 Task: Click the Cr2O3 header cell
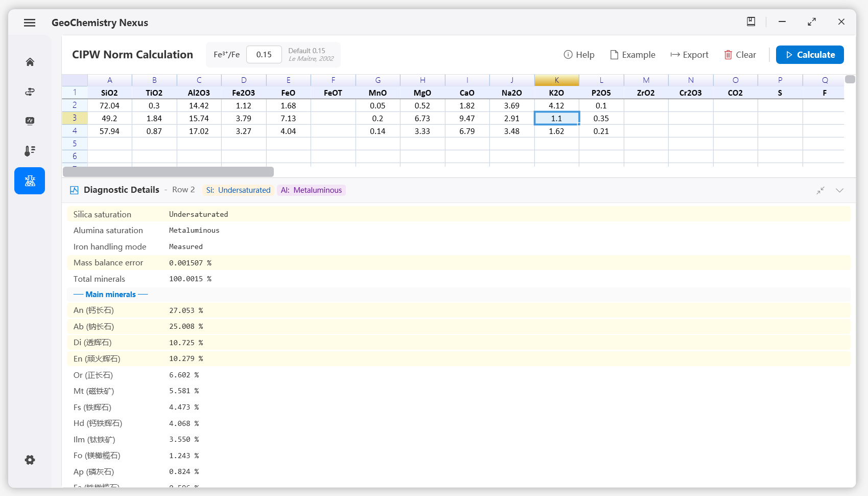click(691, 93)
